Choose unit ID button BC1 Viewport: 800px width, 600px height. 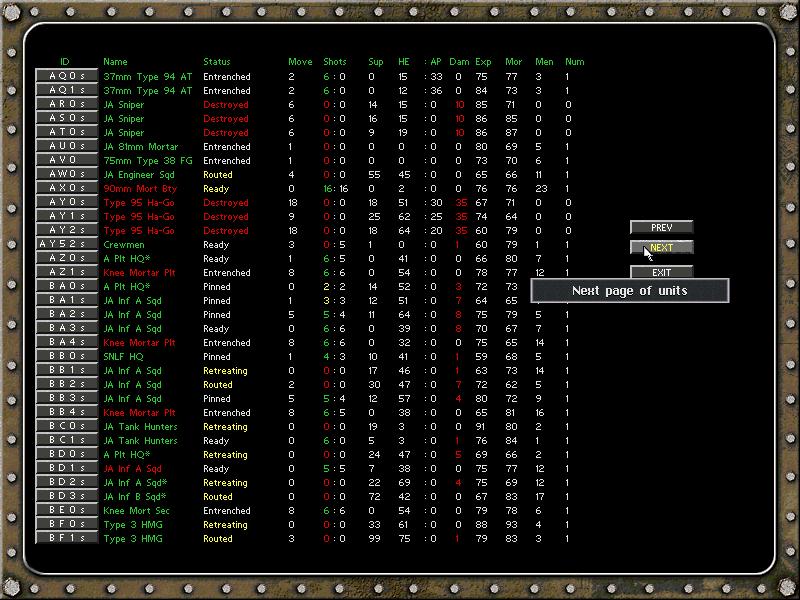coord(67,440)
